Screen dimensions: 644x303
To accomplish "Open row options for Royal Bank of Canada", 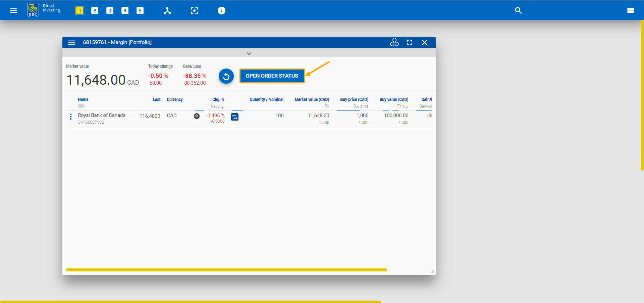I will tap(71, 117).
